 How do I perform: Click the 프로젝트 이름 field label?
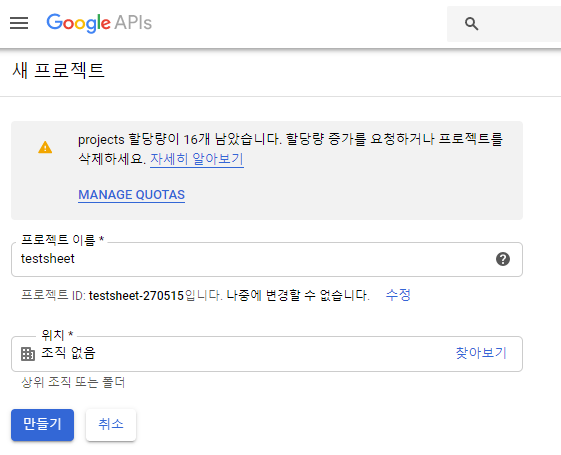[x=63, y=240]
